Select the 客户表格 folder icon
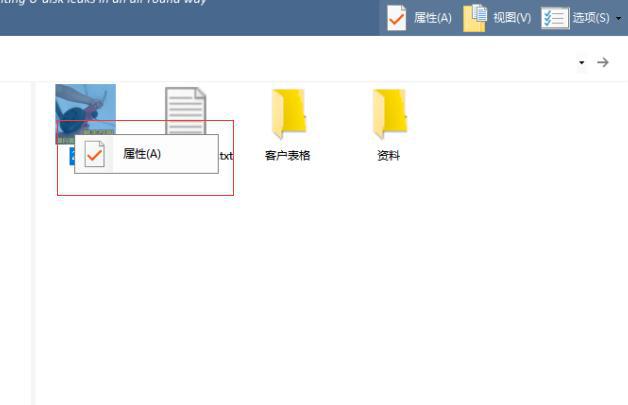628x405 pixels. click(289, 114)
